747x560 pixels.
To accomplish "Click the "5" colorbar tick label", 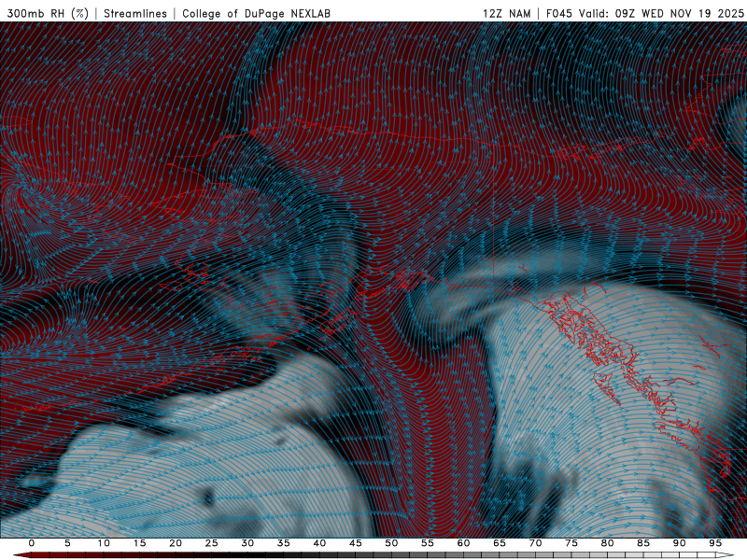I will pos(67,543).
